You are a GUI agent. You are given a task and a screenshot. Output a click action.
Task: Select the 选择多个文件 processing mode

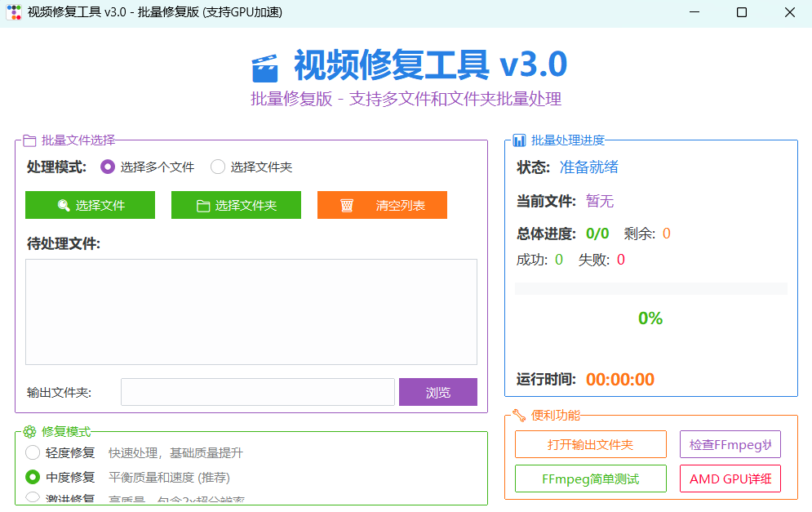[107, 167]
